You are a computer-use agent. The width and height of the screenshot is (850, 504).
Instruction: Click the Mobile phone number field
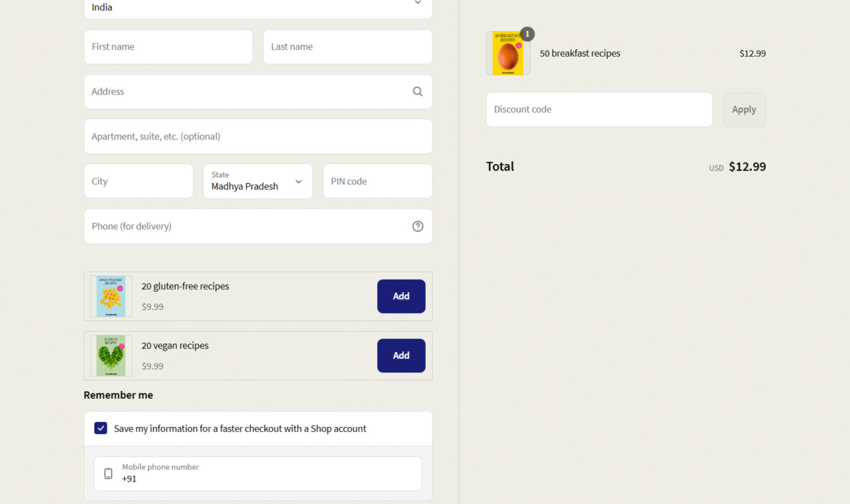(258, 473)
